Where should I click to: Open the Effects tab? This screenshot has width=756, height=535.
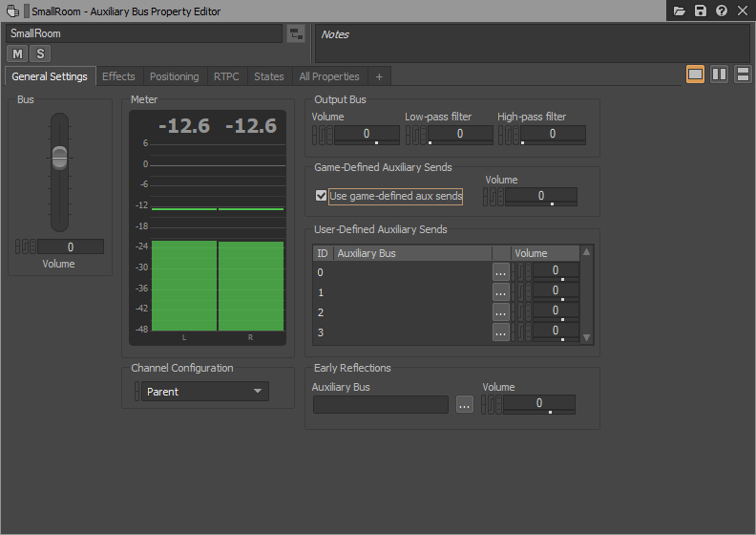coord(118,76)
